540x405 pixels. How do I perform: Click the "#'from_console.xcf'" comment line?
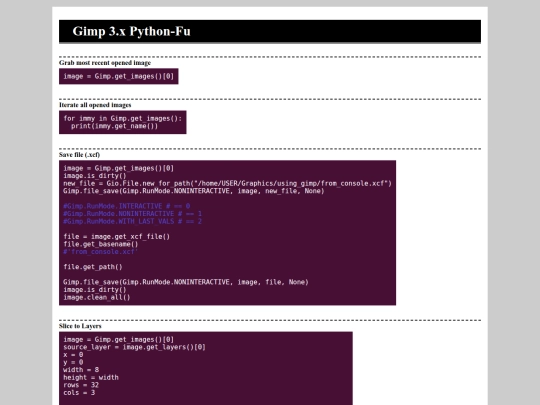click(x=101, y=251)
